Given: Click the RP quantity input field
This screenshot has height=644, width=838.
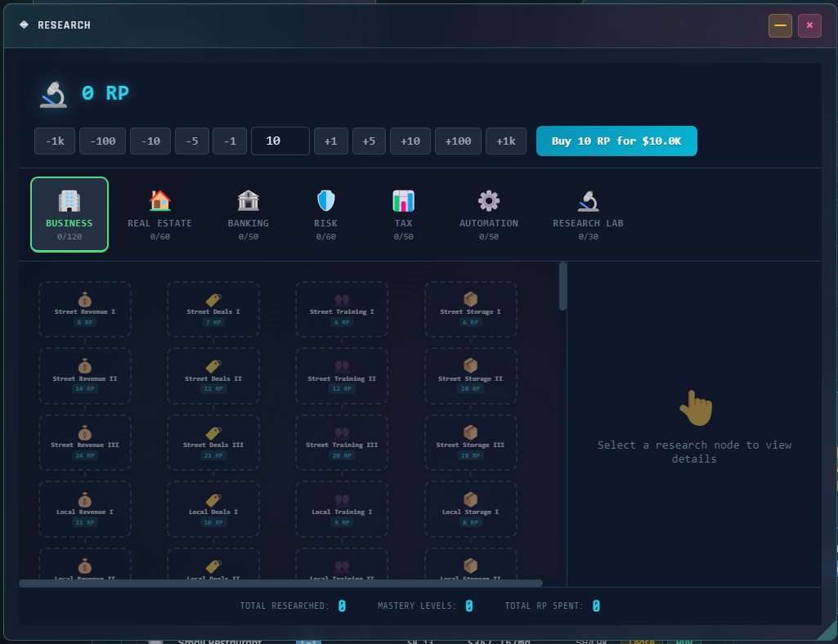Looking at the screenshot, I should 280,141.
